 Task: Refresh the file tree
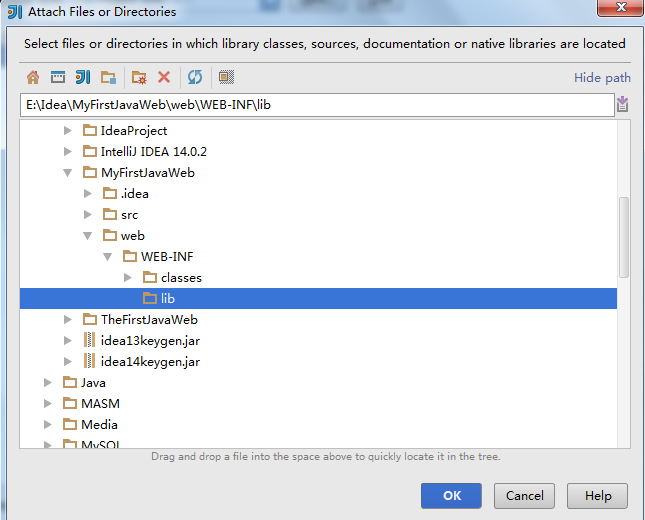(195, 77)
